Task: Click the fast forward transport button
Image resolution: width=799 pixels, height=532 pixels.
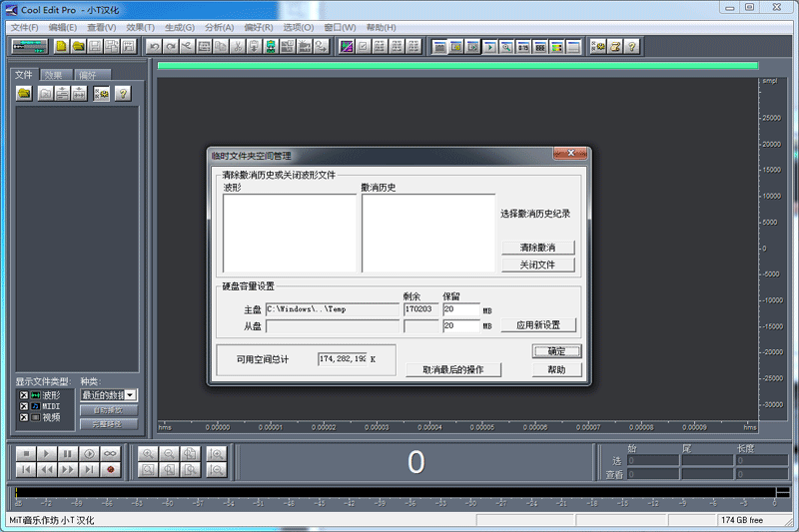Action: 68,469
